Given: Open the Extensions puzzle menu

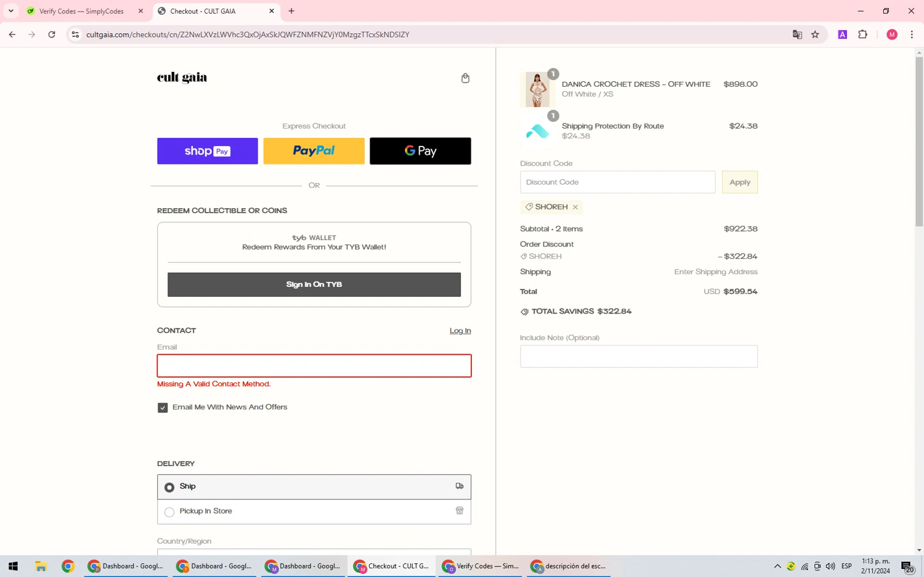Looking at the screenshot, I should coord(862,34).
